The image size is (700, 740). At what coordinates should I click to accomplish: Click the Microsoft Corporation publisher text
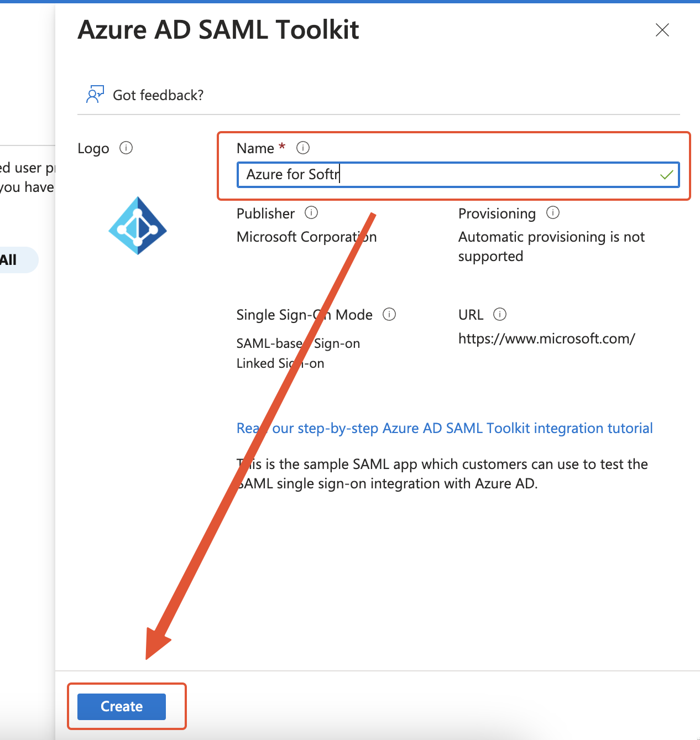coord(307,237)
